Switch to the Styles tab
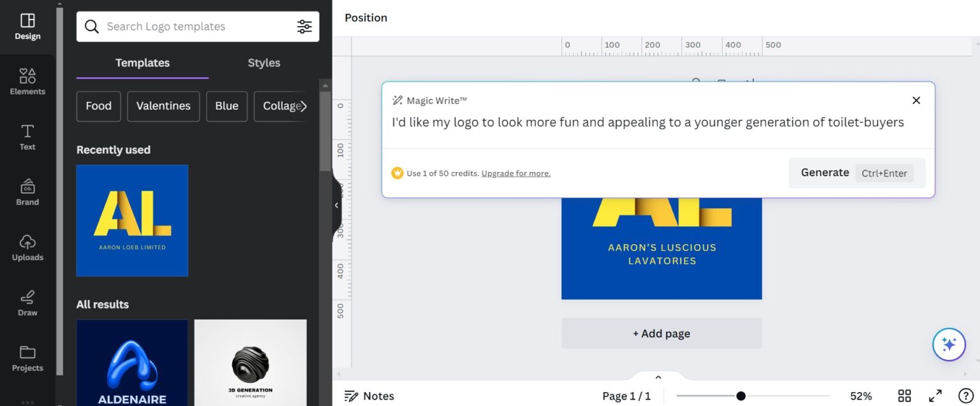980x406 pixels. click(264, 62)
